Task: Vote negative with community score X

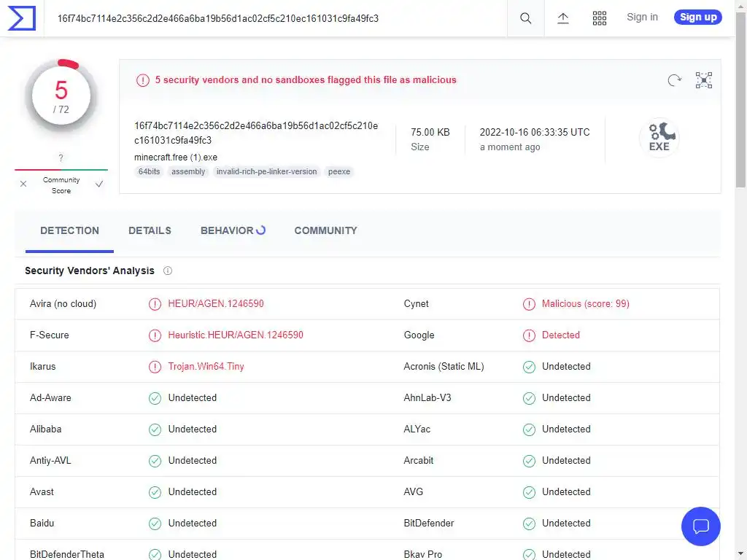Action: pos(23,184)
